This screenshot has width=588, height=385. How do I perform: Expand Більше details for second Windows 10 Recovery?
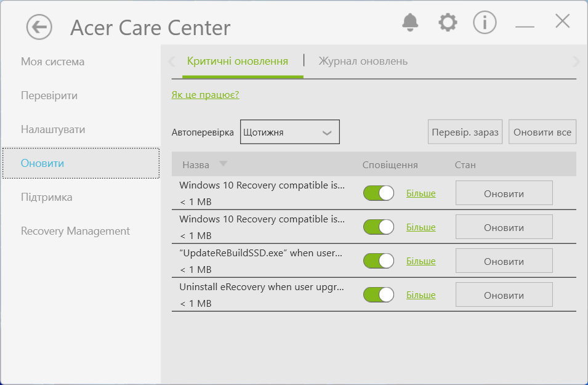tap(421, 227)
